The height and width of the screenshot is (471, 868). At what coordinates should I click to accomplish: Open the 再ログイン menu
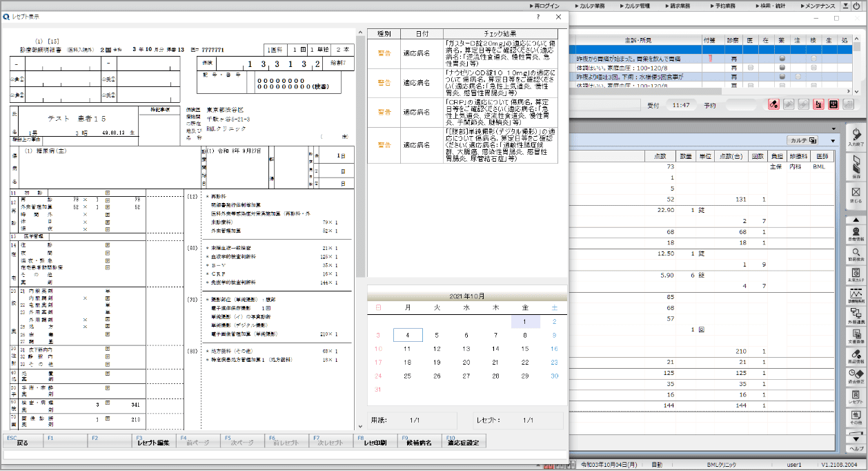coord(546,6)
